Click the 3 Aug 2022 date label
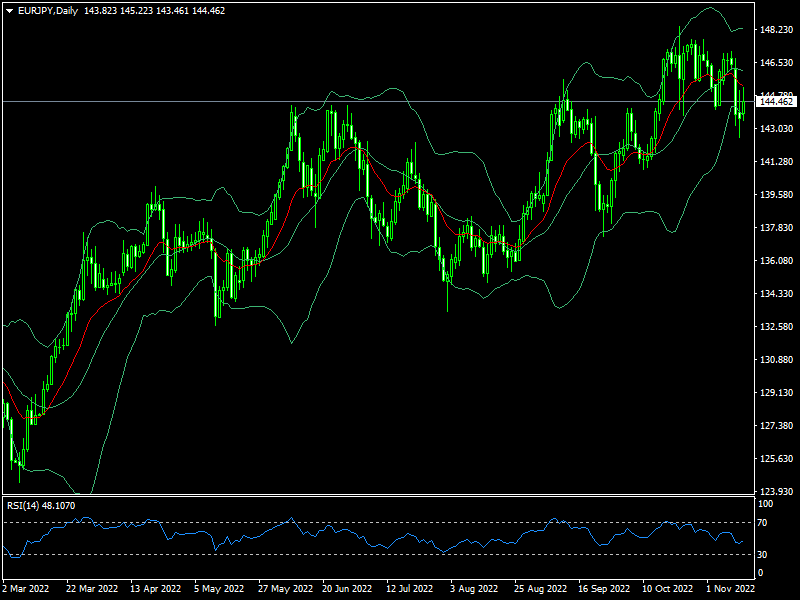This screenshot has height=600, width=800. coord(474,588)
